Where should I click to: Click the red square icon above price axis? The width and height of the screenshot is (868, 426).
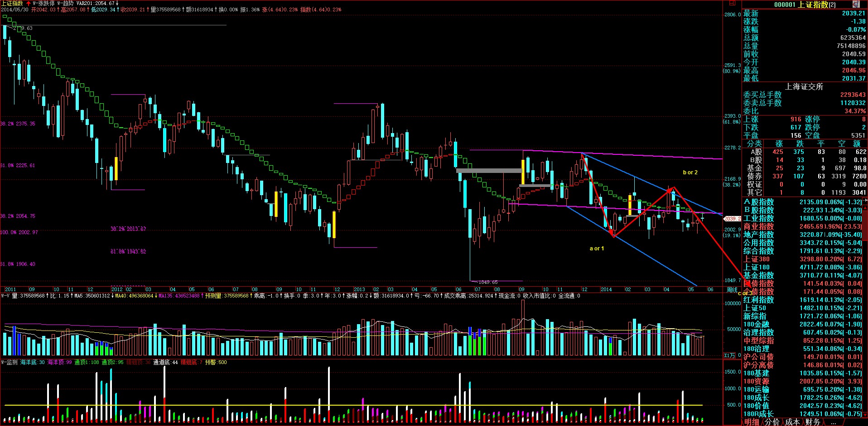coord(732,3)
